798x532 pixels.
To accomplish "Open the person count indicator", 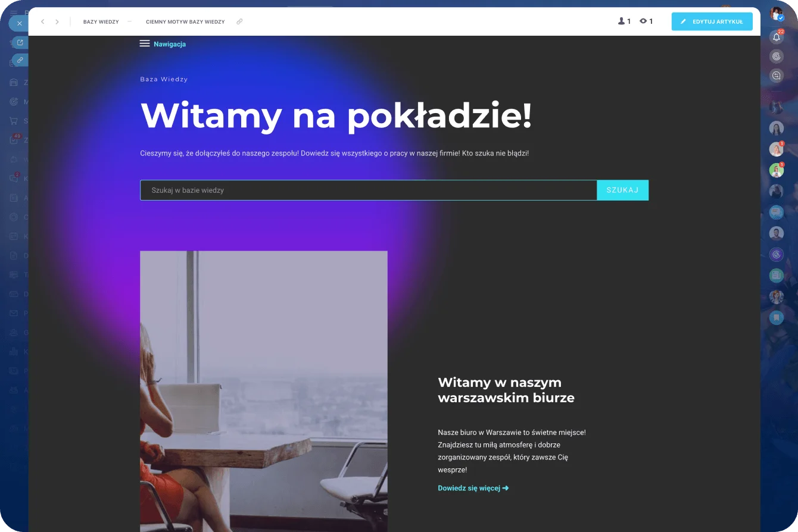I will 624,21.
